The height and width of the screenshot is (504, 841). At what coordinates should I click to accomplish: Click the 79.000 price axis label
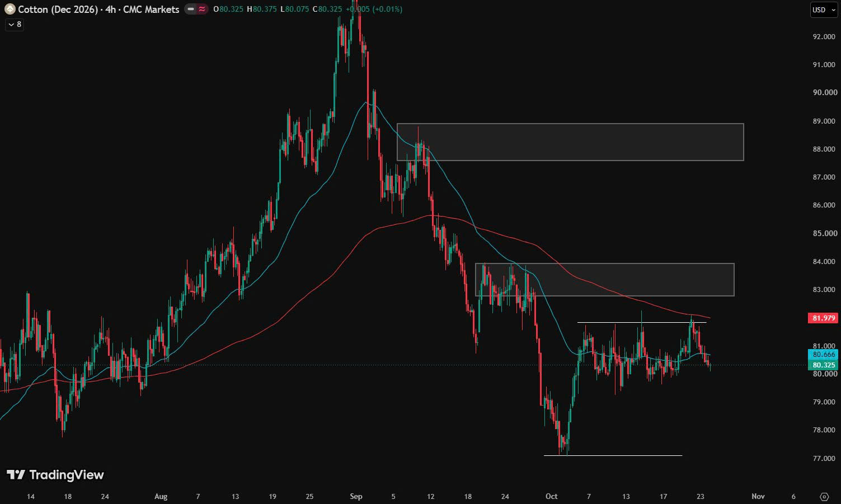pyautogui.click(x=825, y=402)
